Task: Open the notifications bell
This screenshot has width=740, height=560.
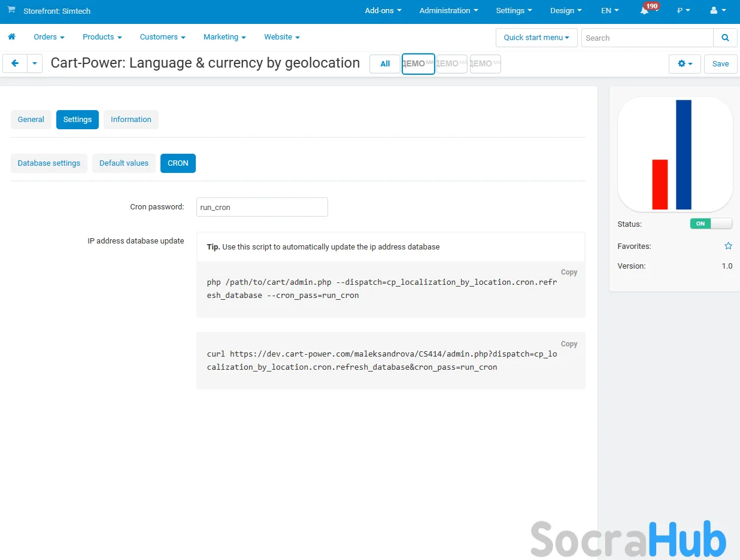Action: 645,11
